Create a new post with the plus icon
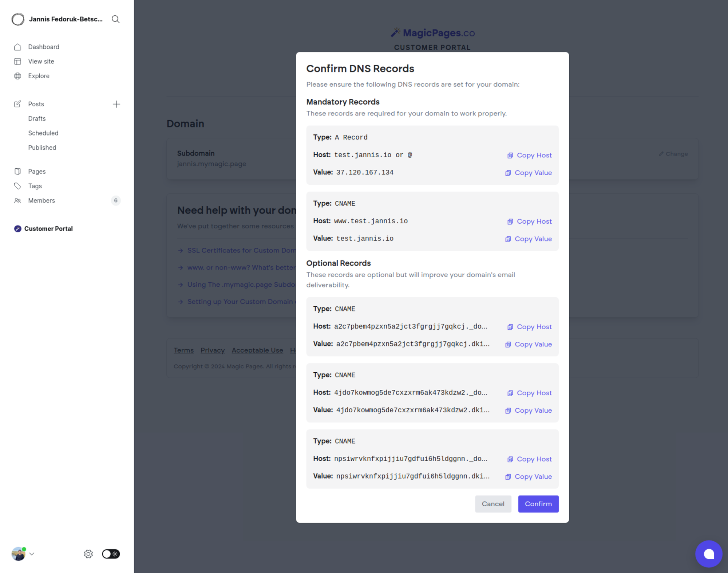The width and height of the screenshot is (728, 573). (116, 104)
